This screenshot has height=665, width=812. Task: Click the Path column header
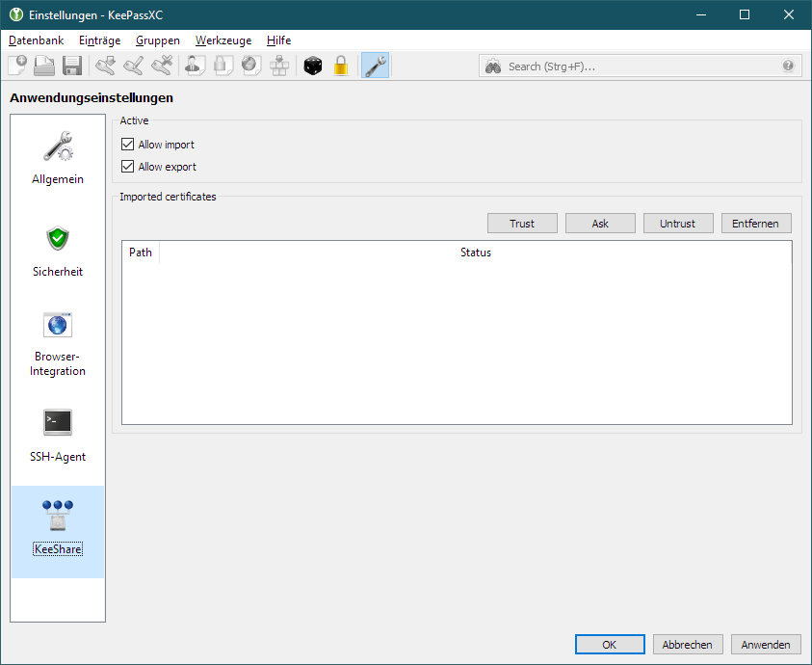click(141, 253)
